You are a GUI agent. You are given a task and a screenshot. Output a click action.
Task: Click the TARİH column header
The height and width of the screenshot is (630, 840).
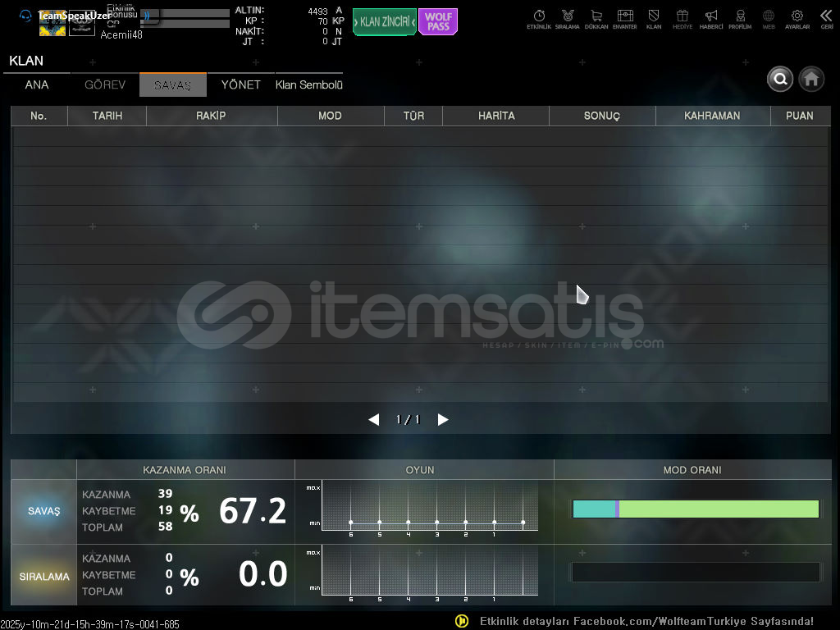(107, 116)
